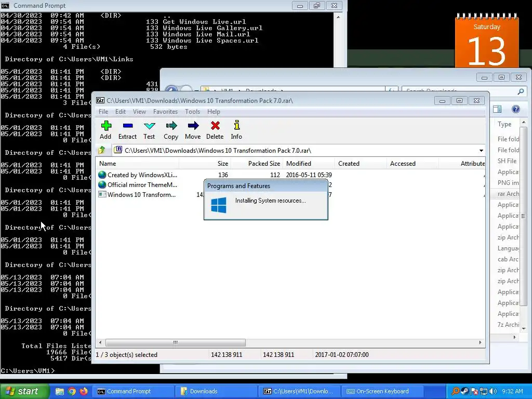Click the 'Created by WindowsXLi...' file icon
The image size is (532, 399).
(102, 175)
